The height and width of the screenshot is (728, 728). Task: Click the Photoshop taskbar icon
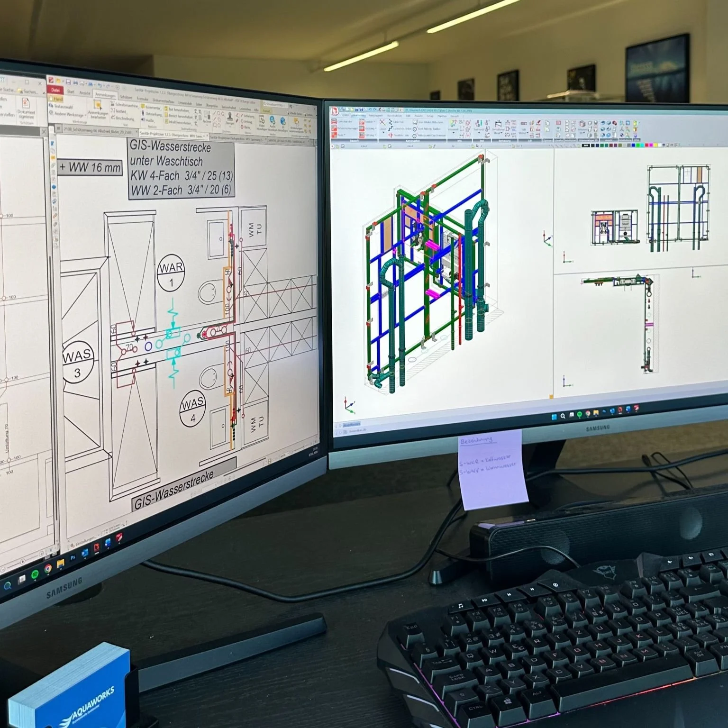coord(73,558)
